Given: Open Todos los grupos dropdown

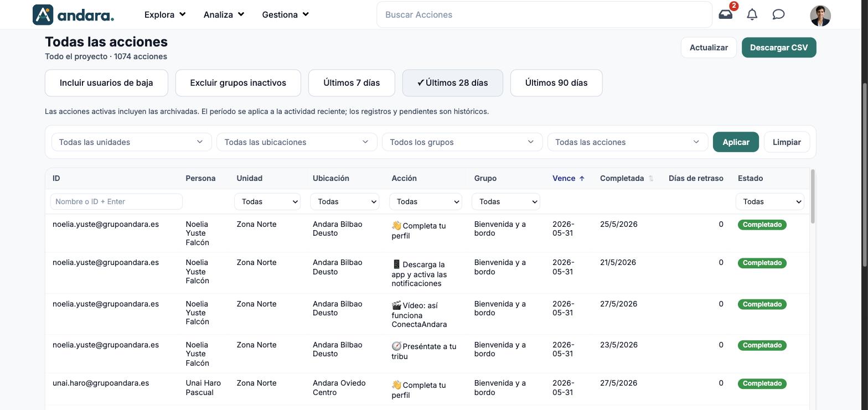Looking at the screenshot, I should click(462, 142).
